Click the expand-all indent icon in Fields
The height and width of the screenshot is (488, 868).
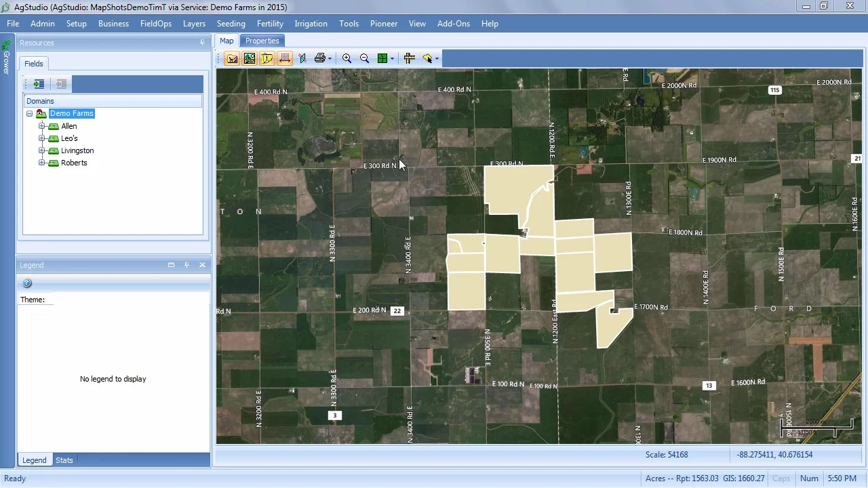39,84
